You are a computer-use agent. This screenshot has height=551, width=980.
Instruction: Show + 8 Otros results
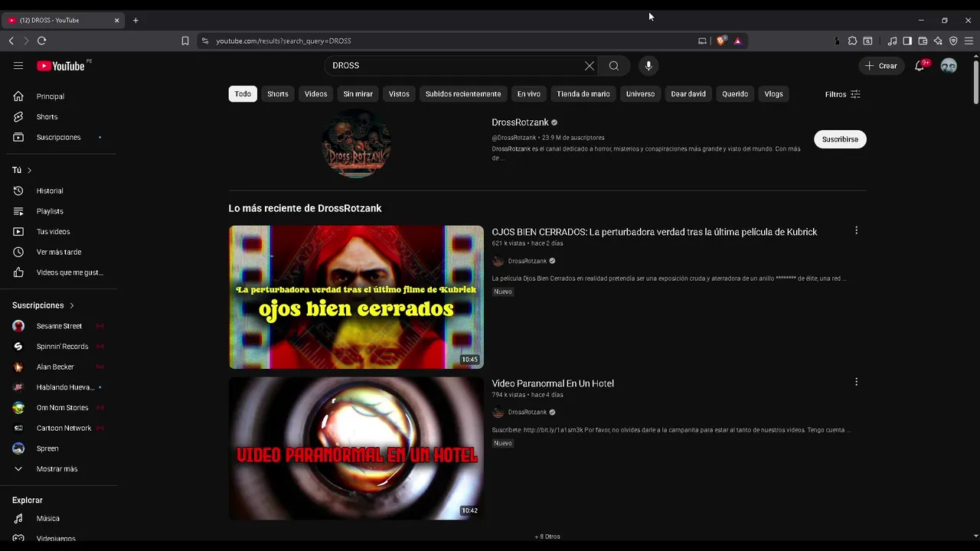coord(547,536)
